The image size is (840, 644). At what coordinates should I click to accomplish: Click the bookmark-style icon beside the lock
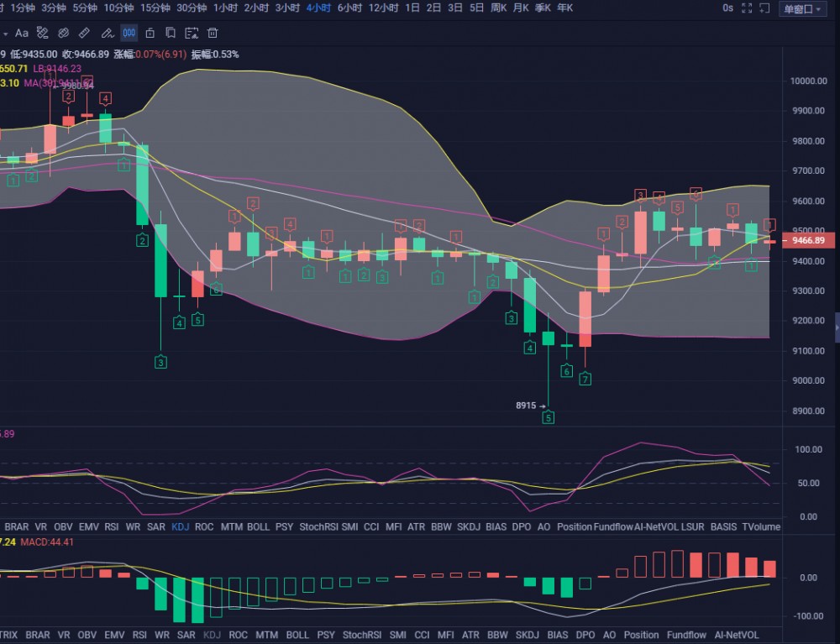(x=171, y=34)
